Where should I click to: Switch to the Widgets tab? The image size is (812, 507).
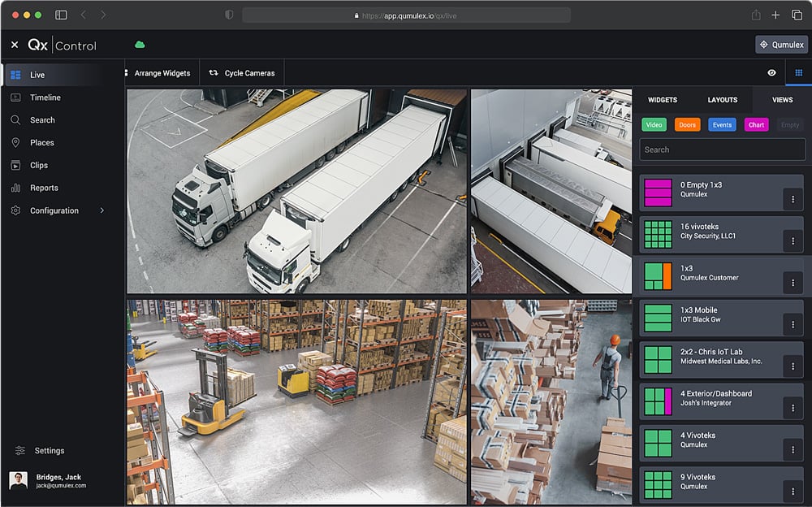(663, 100)
